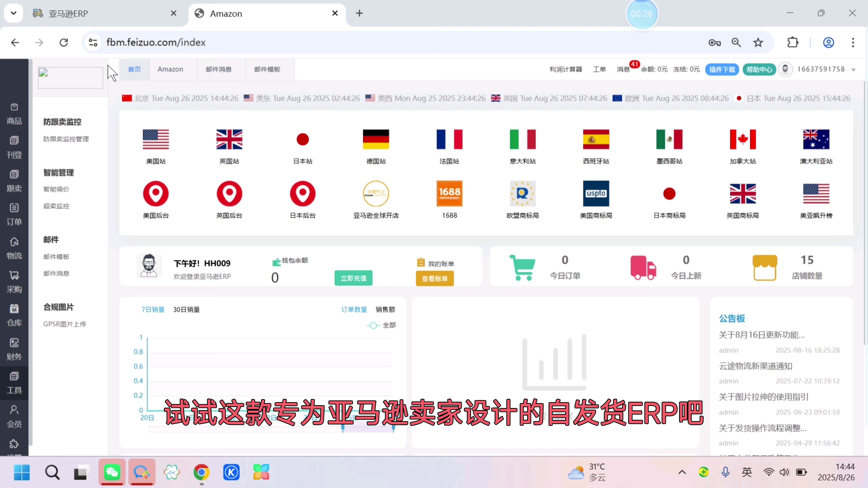This screenshot has width=868, height=488.
Task: Select 采购 in the dark sidebar
Action: click(14, 282)
